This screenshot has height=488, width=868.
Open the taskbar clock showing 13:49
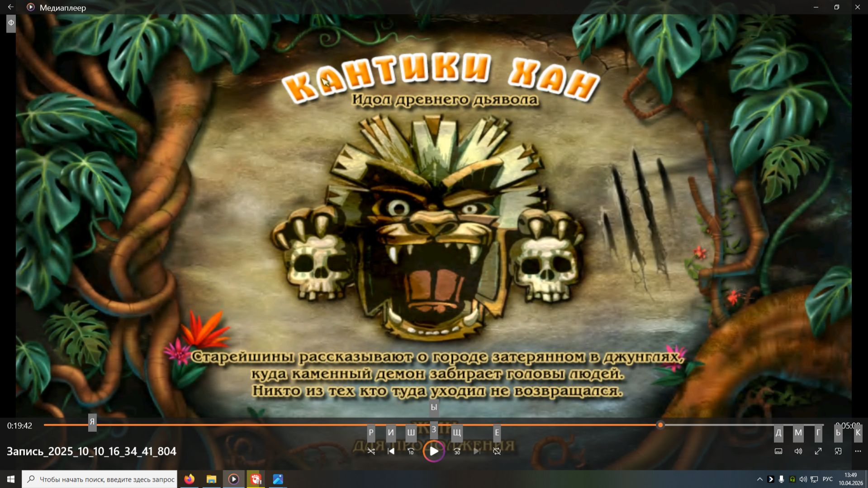850,479
